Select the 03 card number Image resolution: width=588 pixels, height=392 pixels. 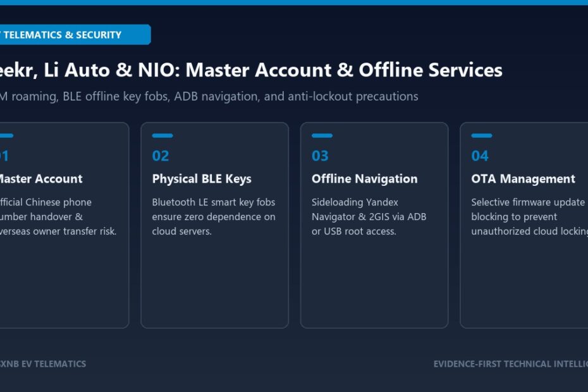point(320,156)
